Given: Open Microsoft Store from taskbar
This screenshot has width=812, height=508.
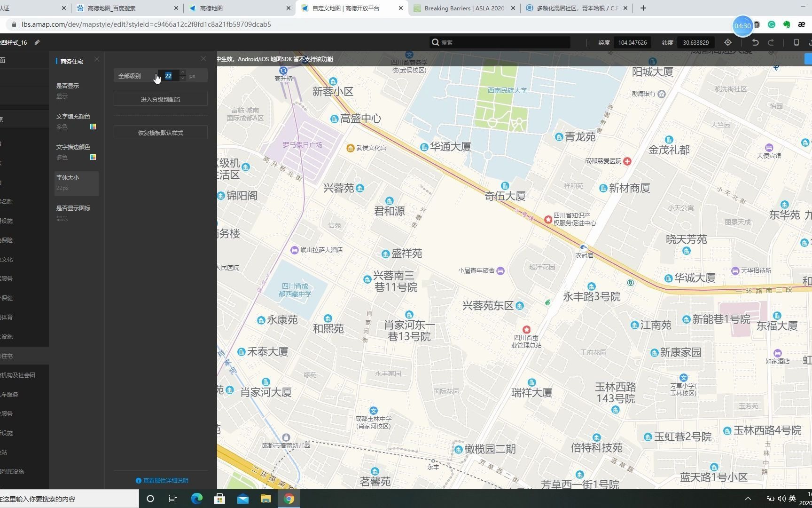Looking at the screenshot, I should pyautogui.click(x=219, y=499).
